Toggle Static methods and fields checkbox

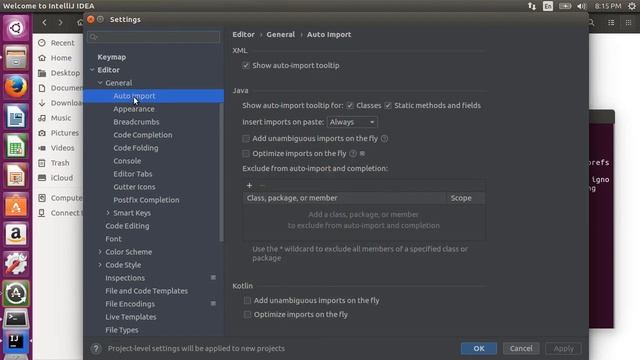pyautogui.click(x=388, y=106)
